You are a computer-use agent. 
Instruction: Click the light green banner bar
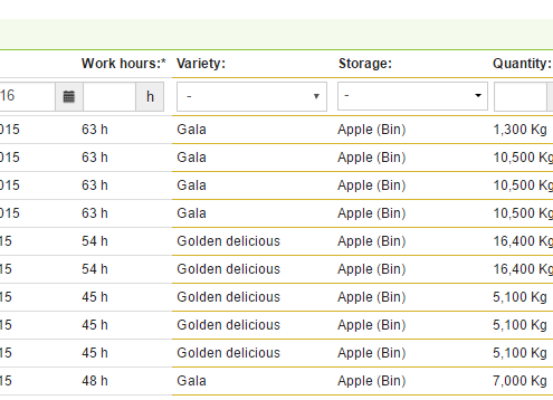pos(276,34)
